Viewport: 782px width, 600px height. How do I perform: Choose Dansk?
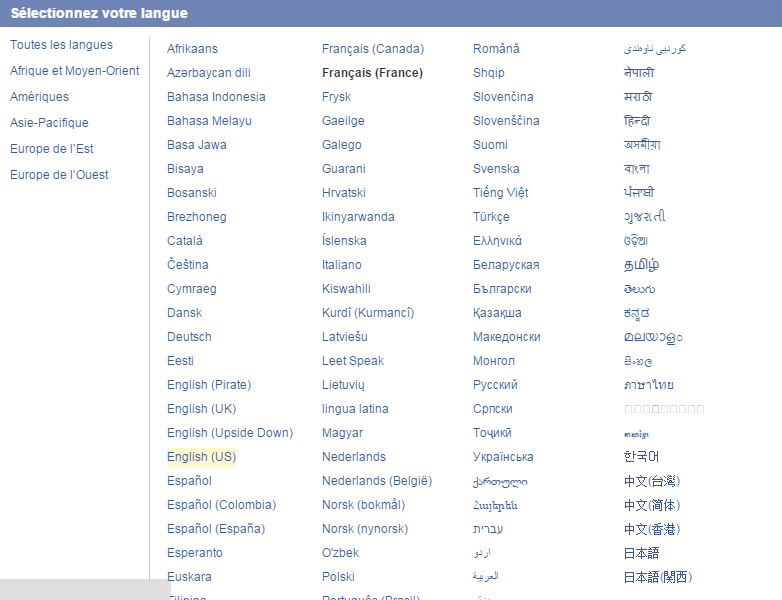tap(185, 313)
